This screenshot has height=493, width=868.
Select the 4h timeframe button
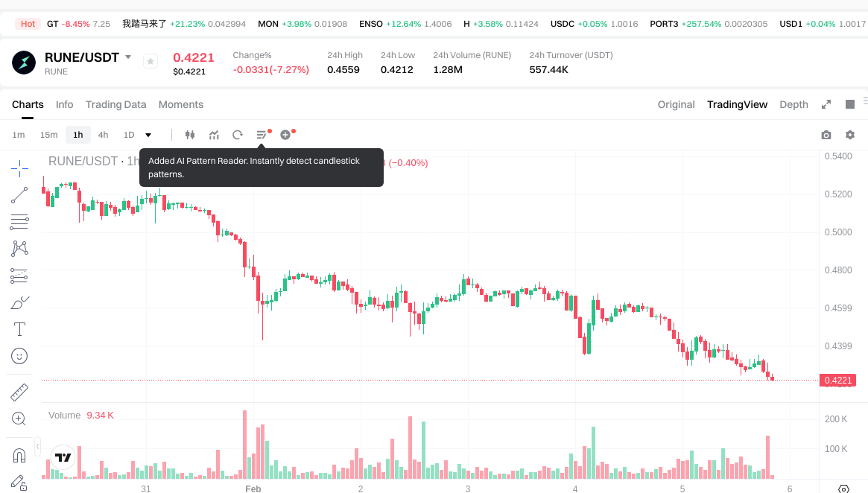pyautogui.click(x=103, y=135)
